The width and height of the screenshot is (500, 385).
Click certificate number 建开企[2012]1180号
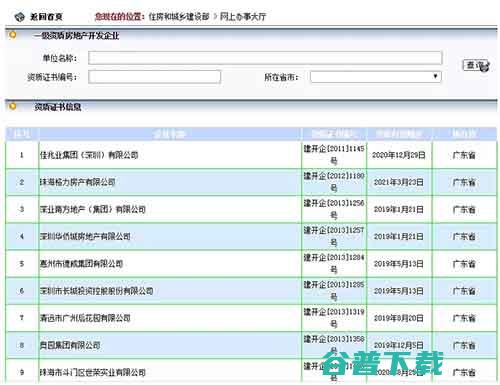[334, 182]
